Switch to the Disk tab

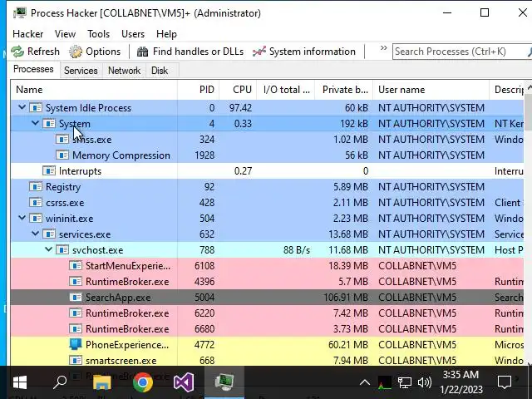[160, 71]
